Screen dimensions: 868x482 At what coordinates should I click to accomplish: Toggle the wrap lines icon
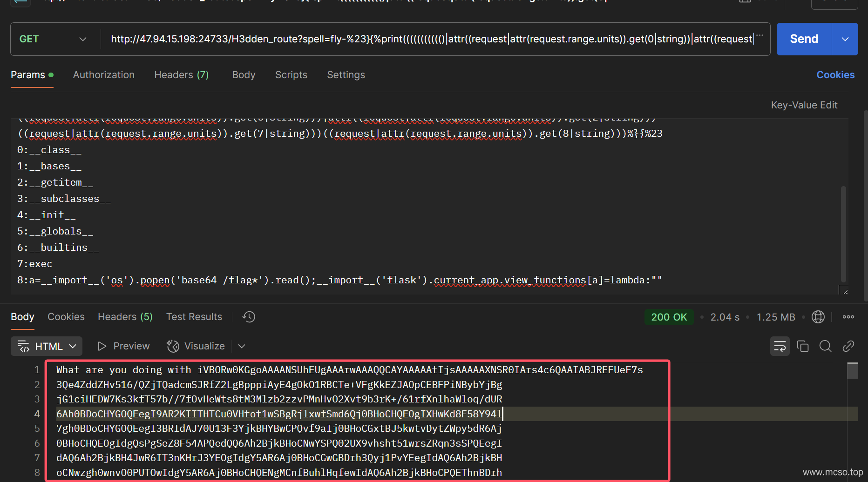click(x=780, y=346)
